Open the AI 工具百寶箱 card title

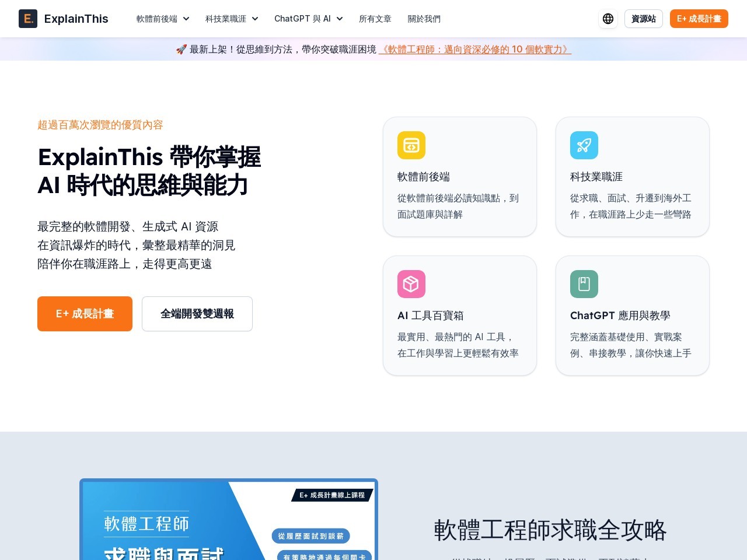430,316
